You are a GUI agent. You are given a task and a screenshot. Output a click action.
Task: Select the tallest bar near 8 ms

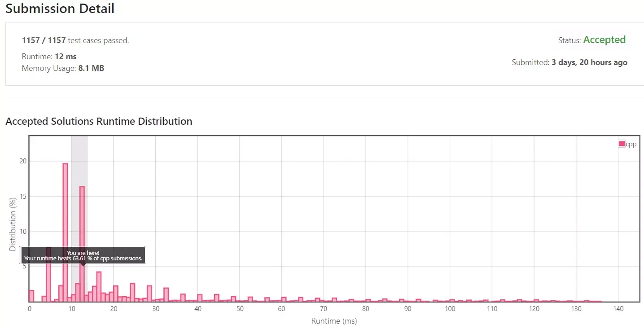tap(65, 232)
